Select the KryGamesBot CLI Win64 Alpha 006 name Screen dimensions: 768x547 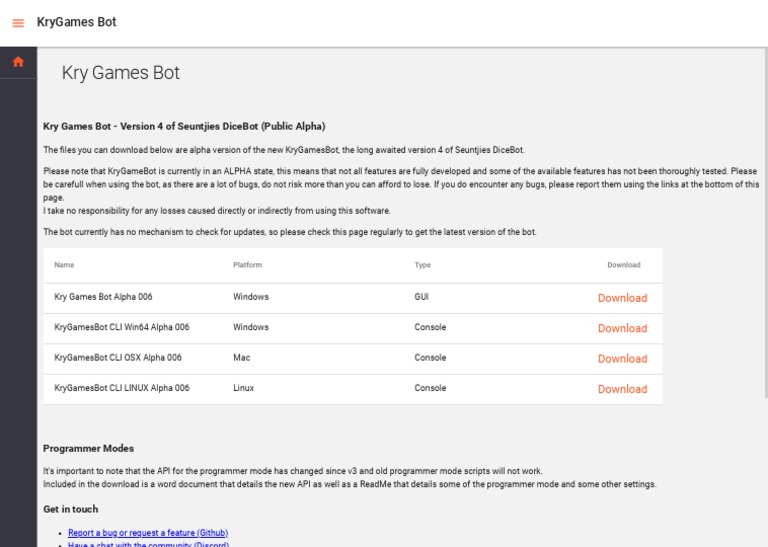coord(121,327)
